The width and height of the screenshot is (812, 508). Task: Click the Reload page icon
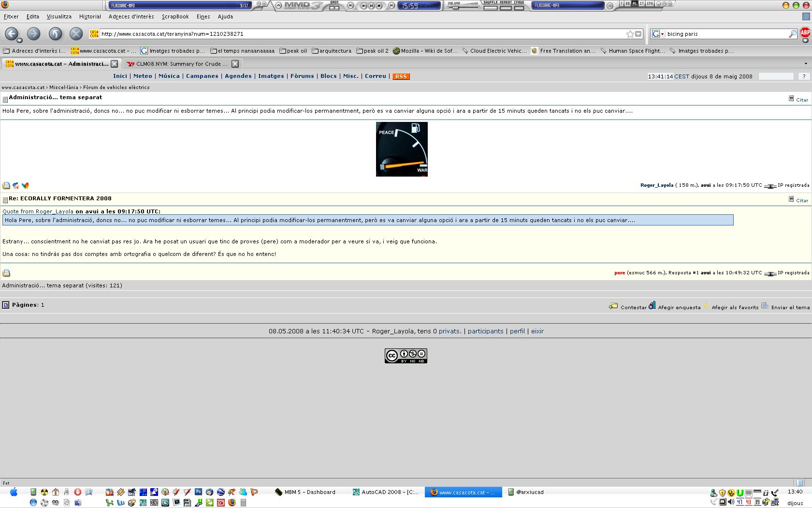pyautogui.click(x=55, y=34)
